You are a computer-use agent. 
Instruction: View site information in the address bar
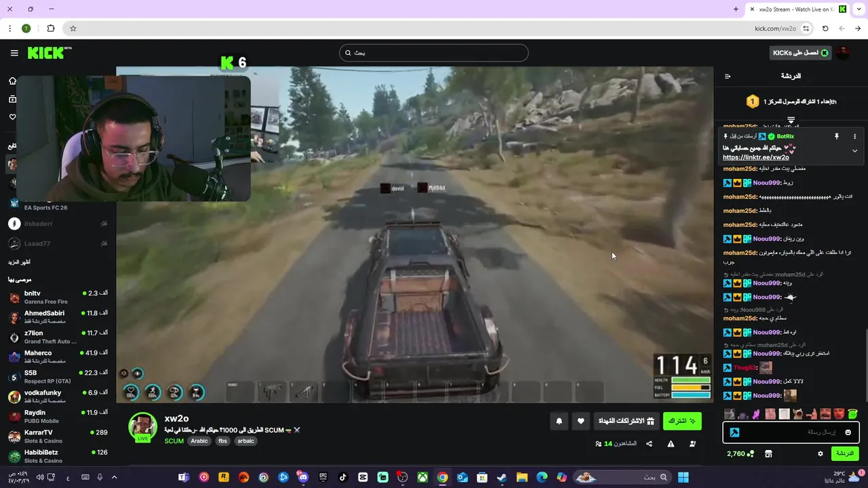pos(806,28)
